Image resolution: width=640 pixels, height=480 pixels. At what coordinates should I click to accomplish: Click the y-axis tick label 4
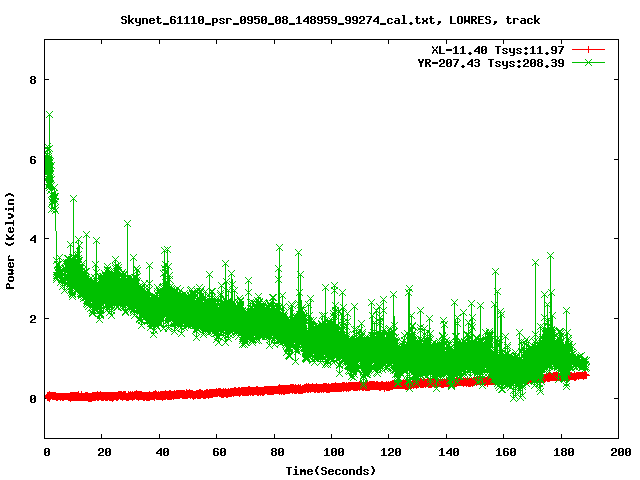tap(33, 239)
